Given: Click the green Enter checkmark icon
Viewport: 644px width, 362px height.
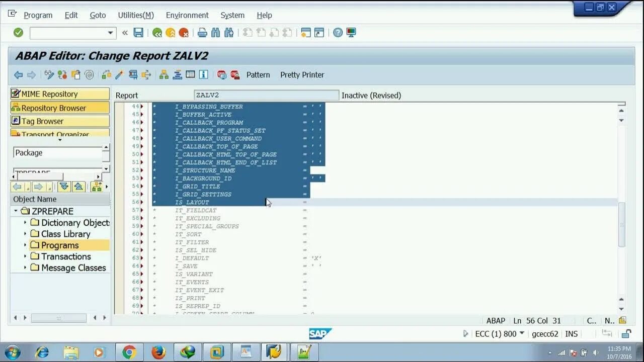Looking at the screenshot, I should coord(18,33).
